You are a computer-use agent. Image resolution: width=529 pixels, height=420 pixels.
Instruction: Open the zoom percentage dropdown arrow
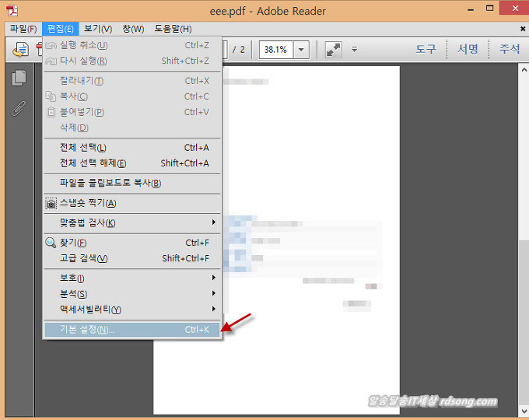click(301, 49)
